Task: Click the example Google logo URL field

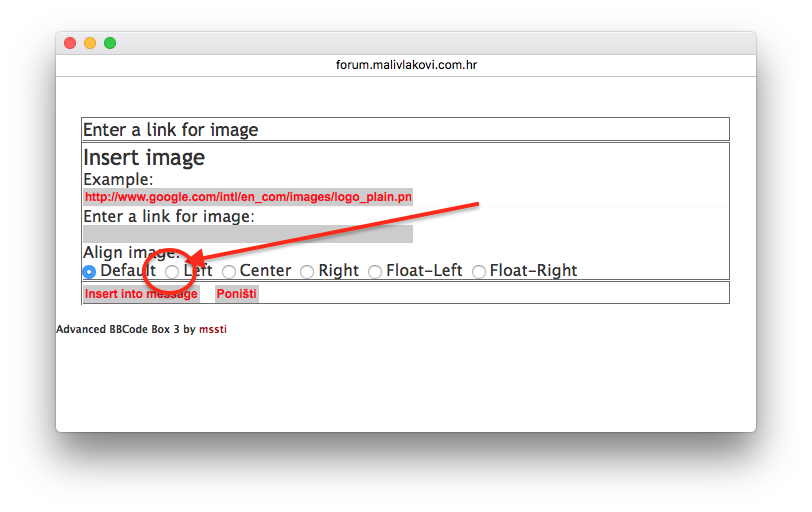Action: point(248,197)
